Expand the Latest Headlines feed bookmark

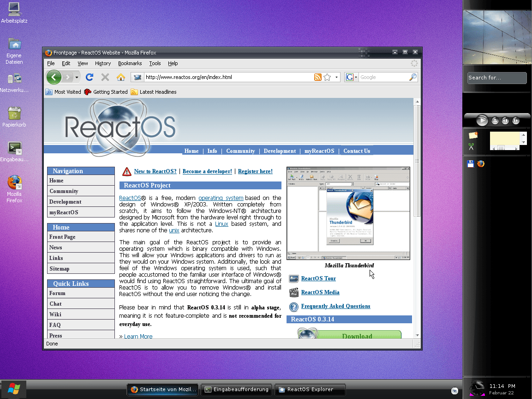point(154,92)
